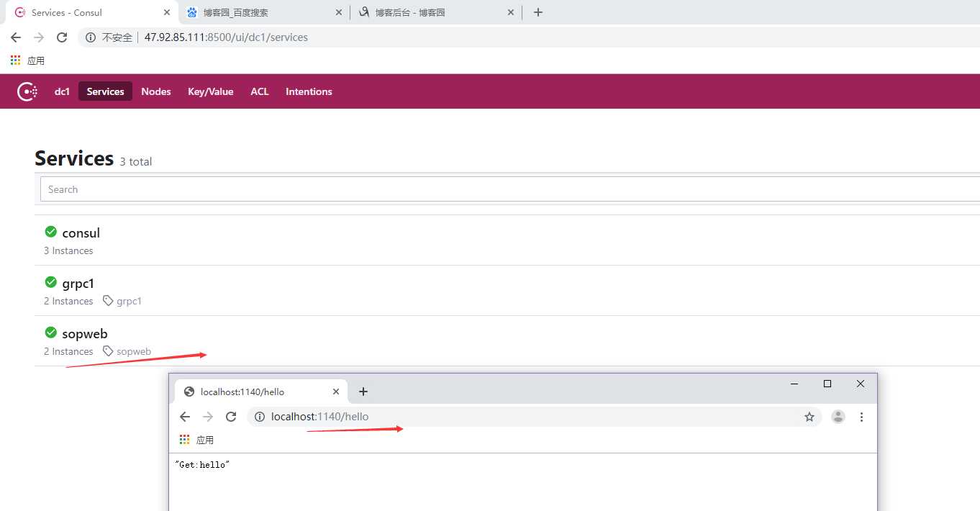The height and width of the screenshot is (511, 980).
Task: Close the 博客园_百度搜索 tab
Action: click(339, 12)
